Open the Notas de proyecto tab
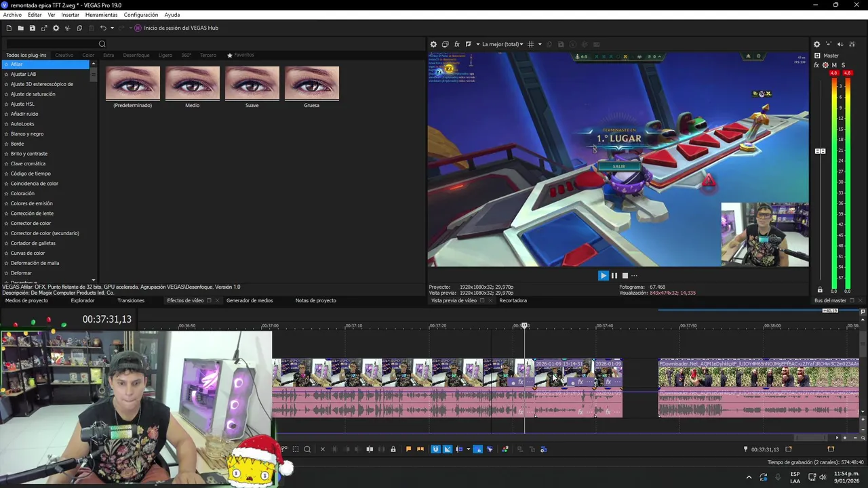 [x=315, y=300]
